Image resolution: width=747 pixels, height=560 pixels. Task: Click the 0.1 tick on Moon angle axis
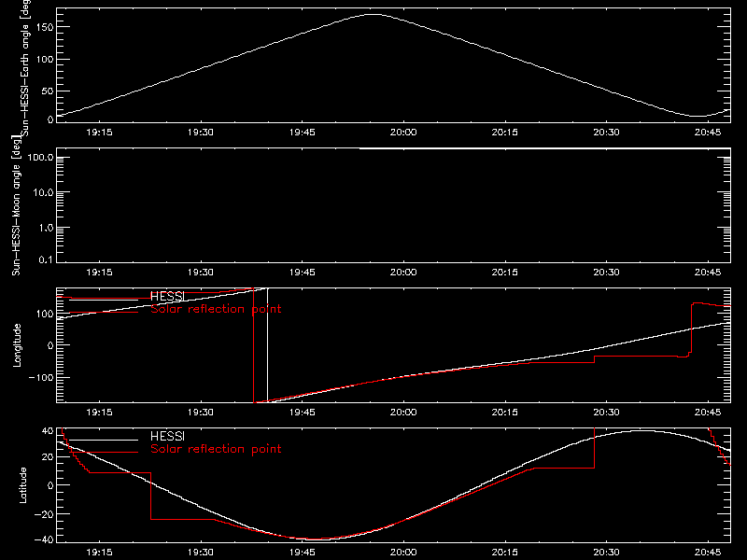[46, 259]
